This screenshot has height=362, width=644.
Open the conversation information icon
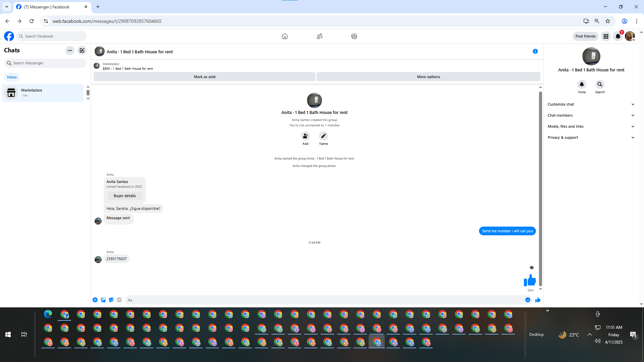tap(535, 51)
